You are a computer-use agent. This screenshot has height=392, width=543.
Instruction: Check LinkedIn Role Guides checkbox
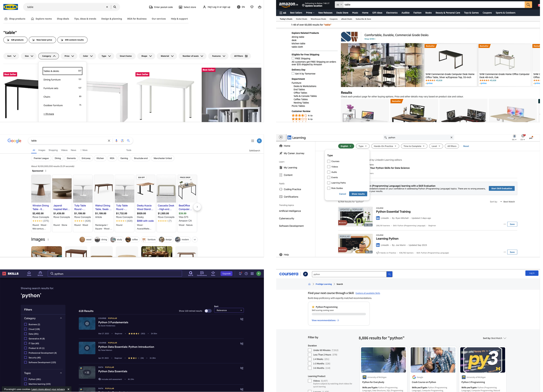coord(329,188)
